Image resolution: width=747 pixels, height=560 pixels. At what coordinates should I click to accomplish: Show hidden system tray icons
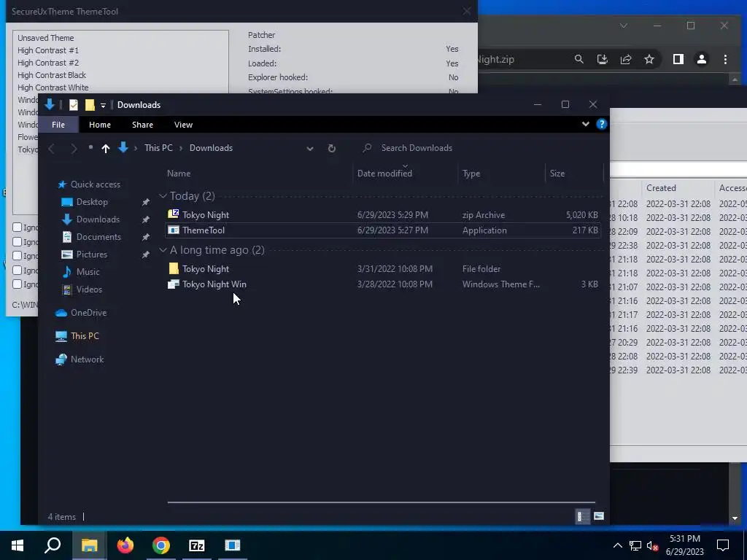point(617,545)
